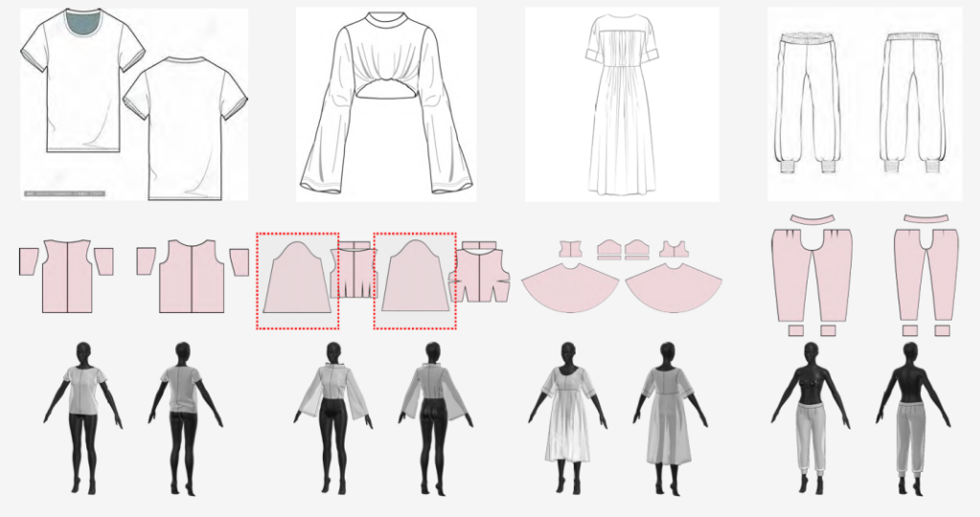The height and width of the screenshot is (517, 980).
Task: Click the dress back skirt semicircle pattern
Action: (673, 287)
